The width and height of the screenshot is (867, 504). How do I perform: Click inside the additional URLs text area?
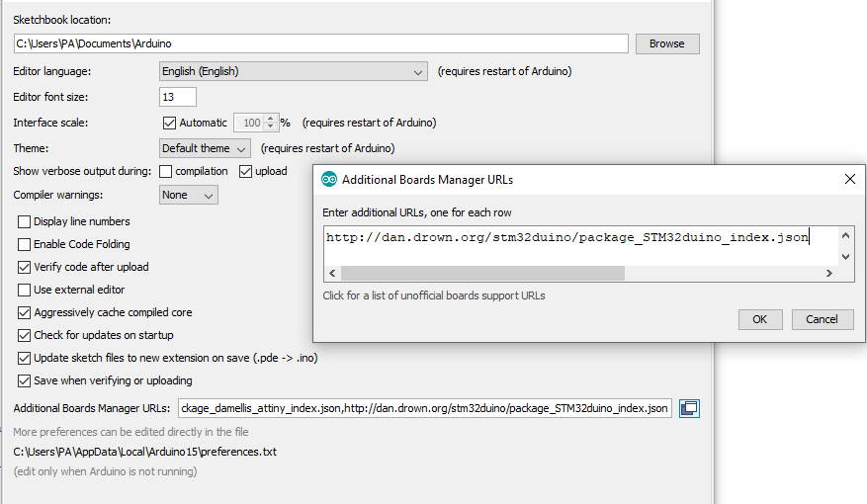[x=580, y=245]
